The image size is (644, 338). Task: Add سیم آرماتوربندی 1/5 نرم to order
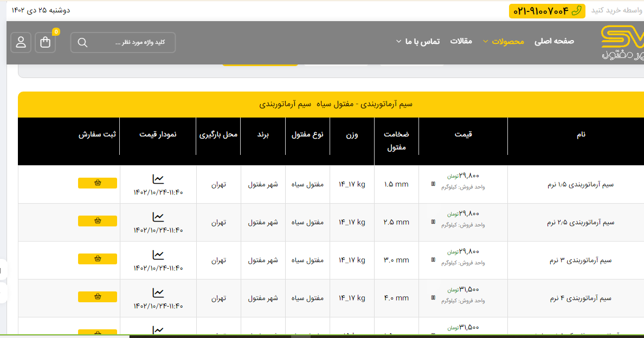point(98,183)
